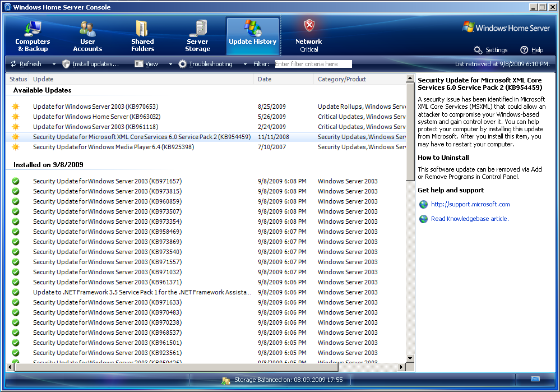Screen dimensions: 560x392
Task: Click the star icon for KB970653
Action: pos(15,107)
